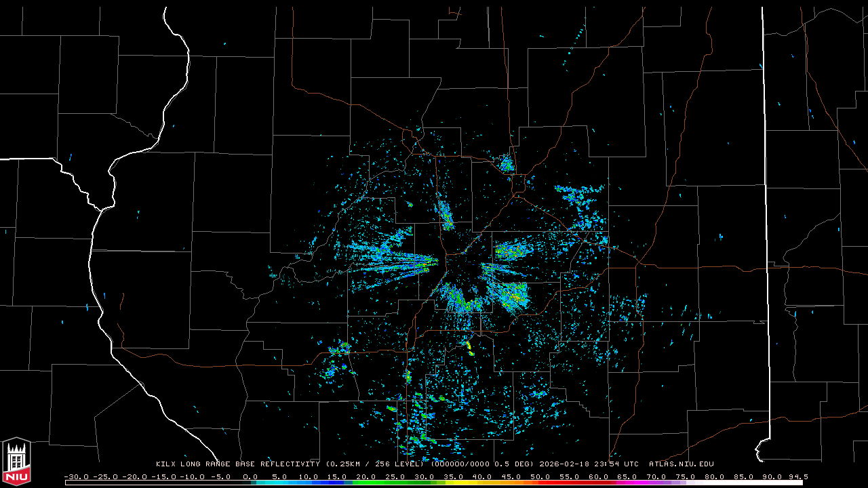
Task: Click the 20.0 label on the reflectivity scale
Action: [x=366, y=476]
